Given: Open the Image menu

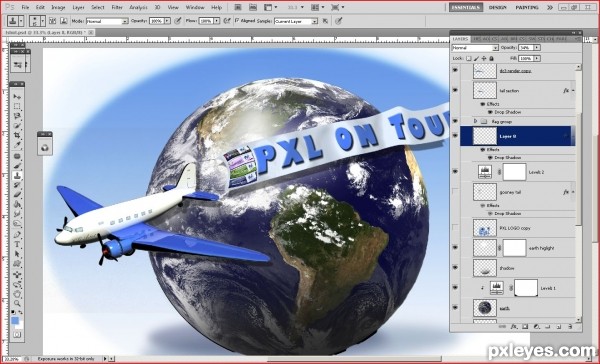Looking at the screenshot, I should [x=58, y=7].
